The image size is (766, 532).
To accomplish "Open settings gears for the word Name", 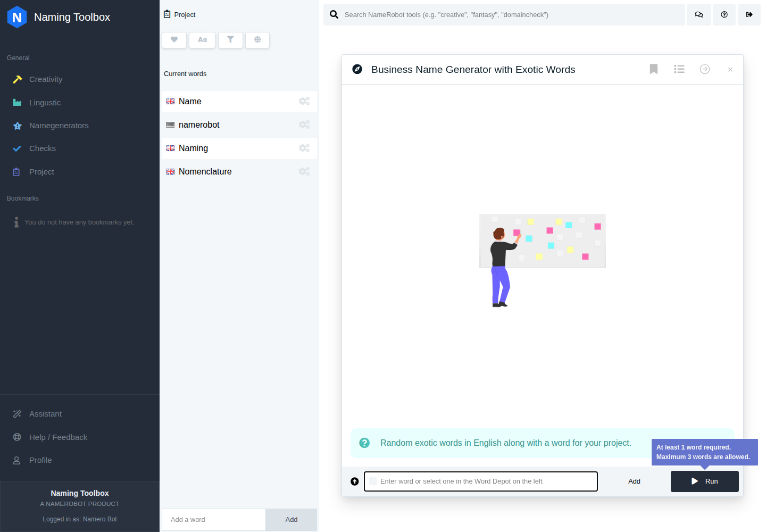I will point(304,101).
